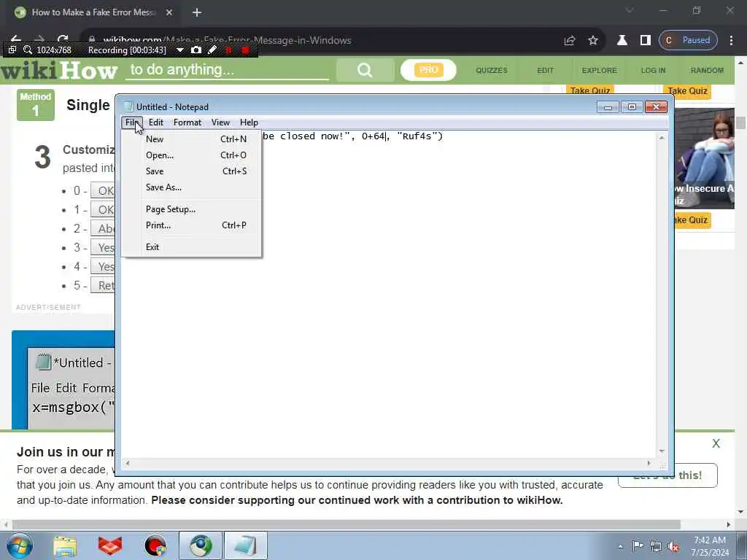Open the Format menu in Notepad
The width and height of the screenshot is (747, 560).
(x=187, y=122)
